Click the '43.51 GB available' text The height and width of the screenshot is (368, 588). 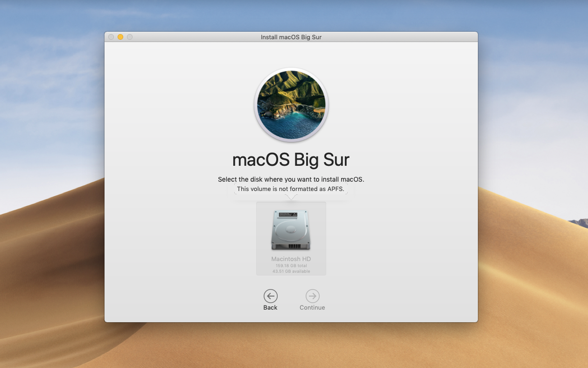click(x=291, y=271)
